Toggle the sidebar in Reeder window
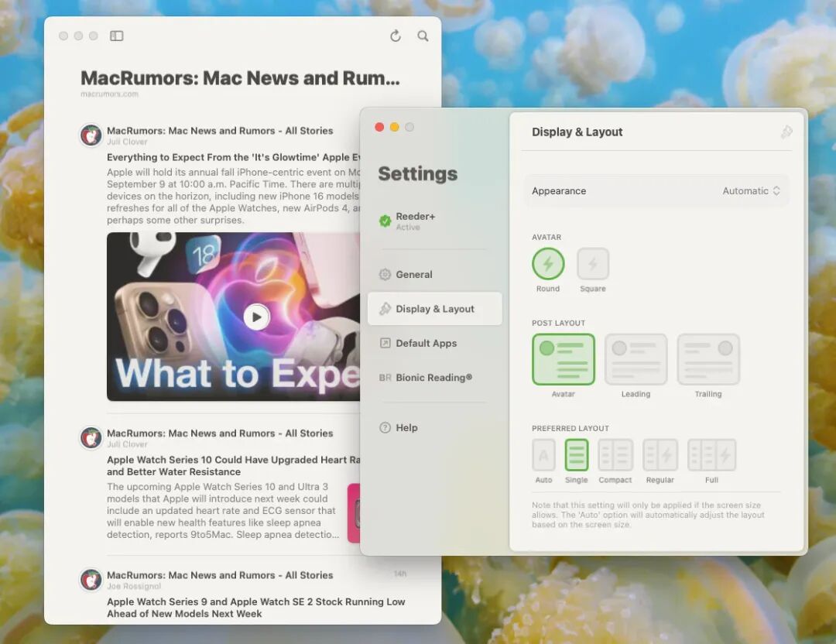 [x=116, y=36]
